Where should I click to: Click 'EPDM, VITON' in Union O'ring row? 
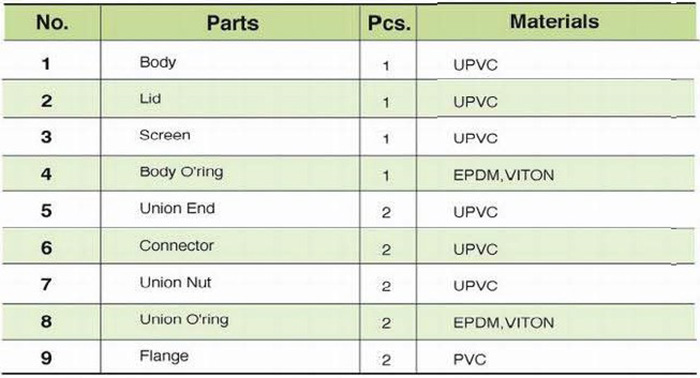tap(504, 323)
